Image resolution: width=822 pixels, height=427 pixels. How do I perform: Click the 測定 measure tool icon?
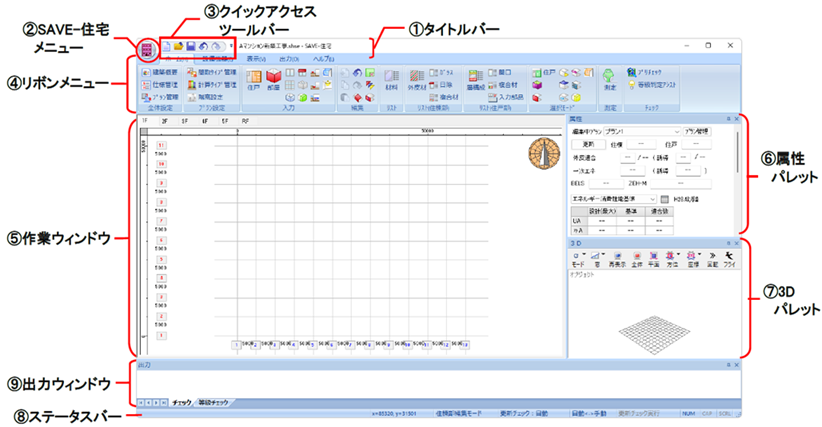click(x=610, y=83)
